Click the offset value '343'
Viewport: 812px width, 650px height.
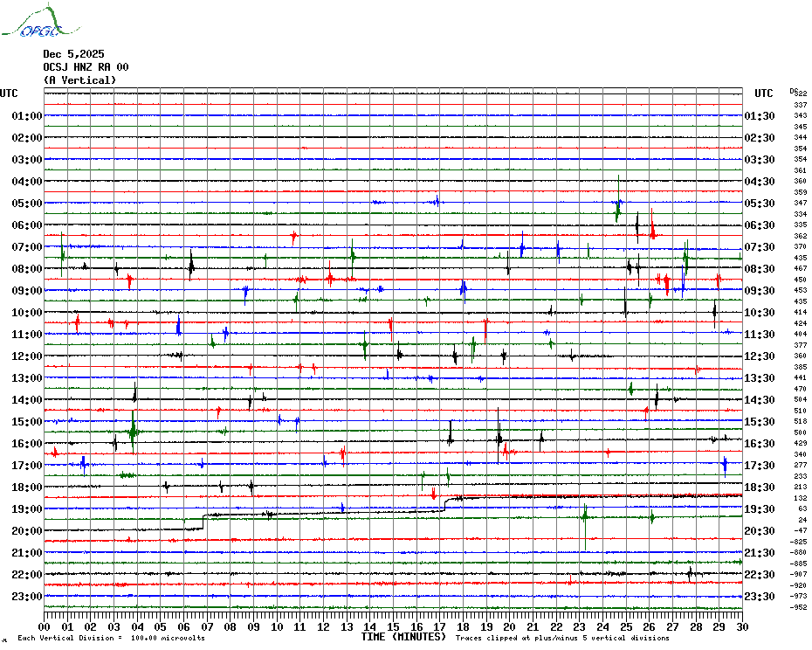(x=801, y=115)
